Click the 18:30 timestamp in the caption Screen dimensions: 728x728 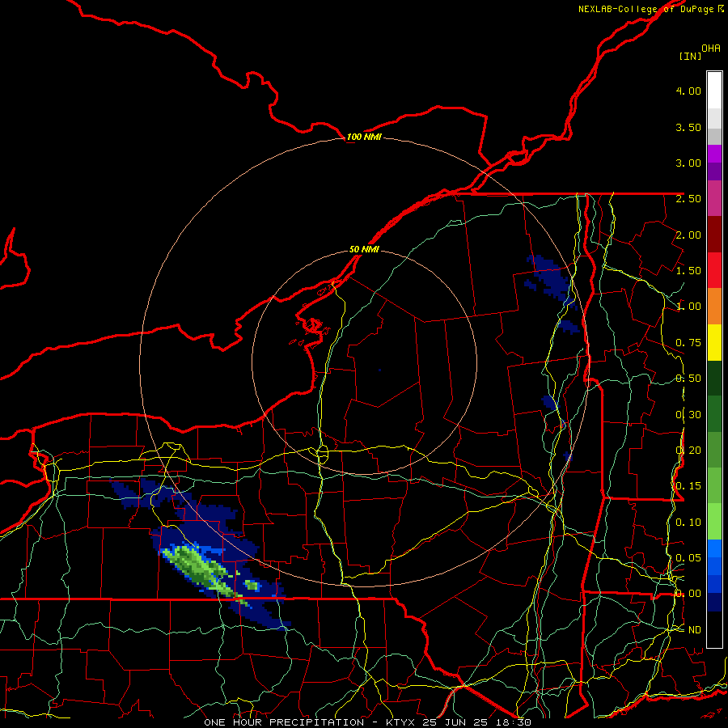coord(515,722)
